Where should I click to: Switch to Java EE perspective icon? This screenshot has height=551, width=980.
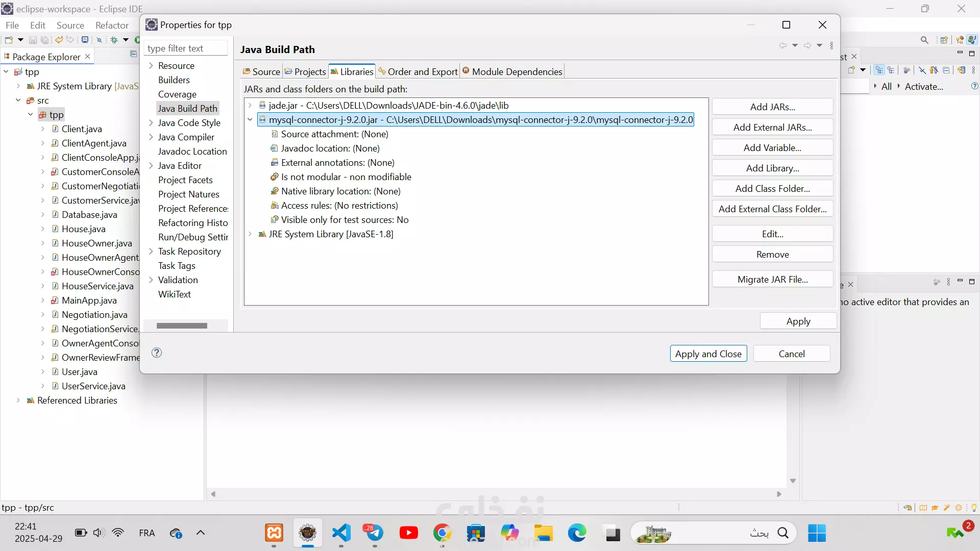pyautogui.click(x=960, y=40)
